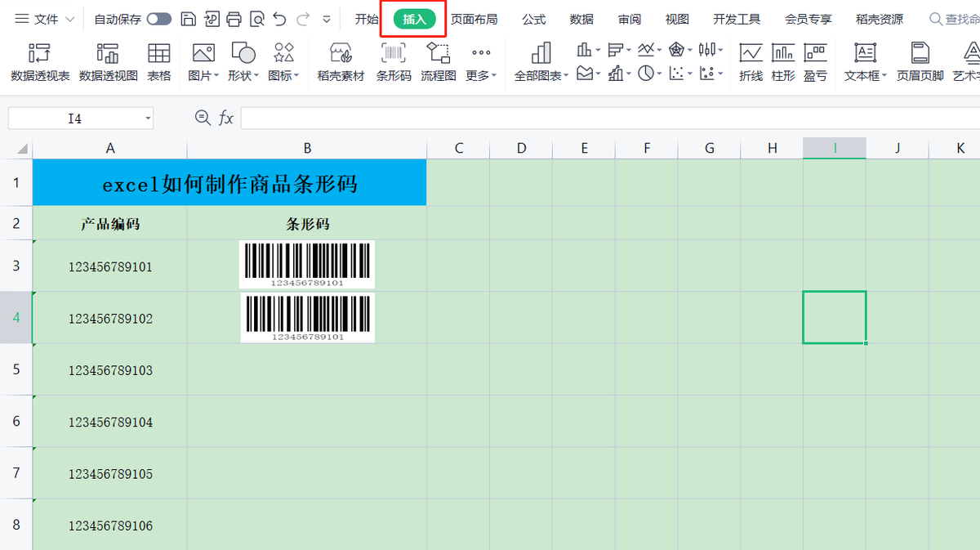The height and width of the screenshot is (550, 980).
Task: Click the 稻壳素材 icon
Action: (341, 63)
